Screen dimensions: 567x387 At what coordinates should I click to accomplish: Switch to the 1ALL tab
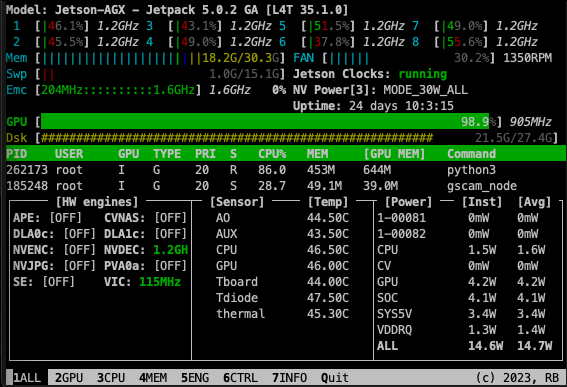pyautogui.click(x=27, y=378)
